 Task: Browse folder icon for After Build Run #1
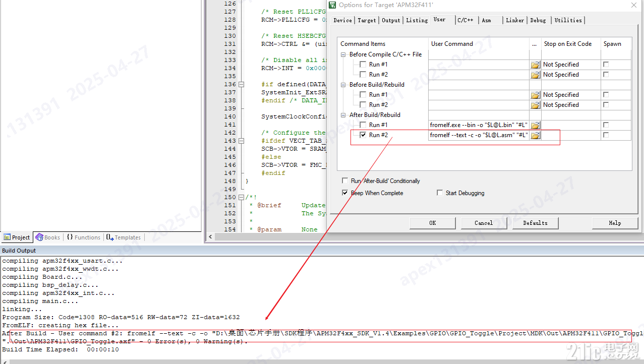[x=535, y=125]
